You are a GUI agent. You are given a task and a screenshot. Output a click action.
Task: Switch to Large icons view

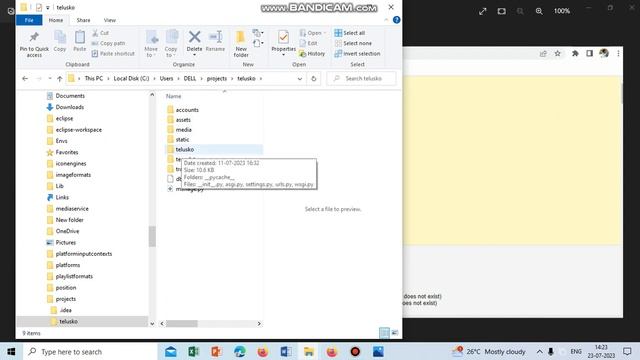point(394,333)
